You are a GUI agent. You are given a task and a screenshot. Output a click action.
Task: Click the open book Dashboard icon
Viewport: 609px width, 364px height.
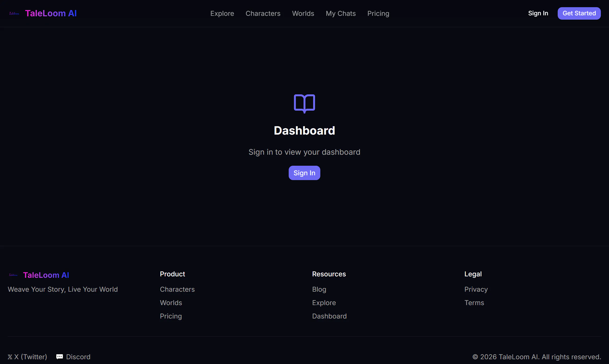304,104
